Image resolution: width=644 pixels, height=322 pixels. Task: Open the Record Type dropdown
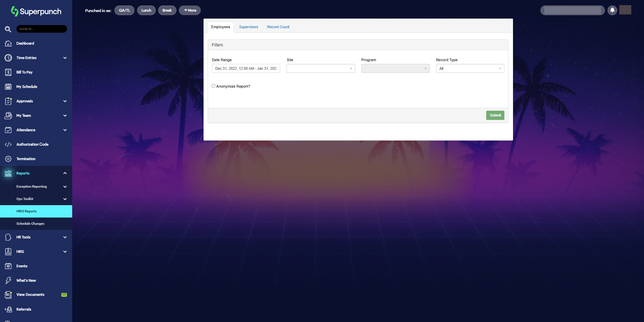[x=470, y=68]
